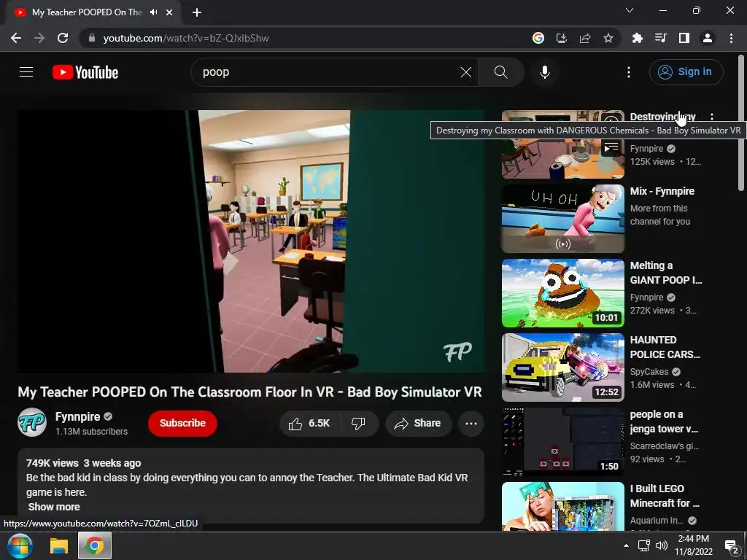Open options menu for 'Destroying my' video

tap(712, 117)
